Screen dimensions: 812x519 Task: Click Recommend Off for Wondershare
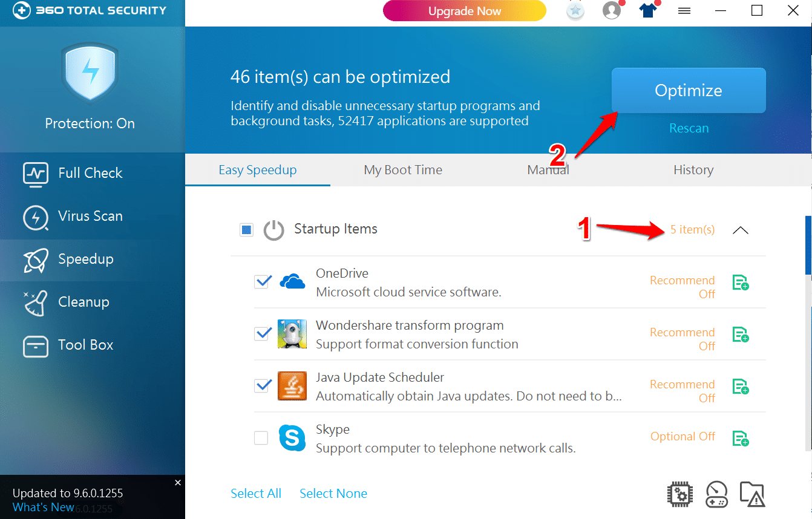coord(683,339)
